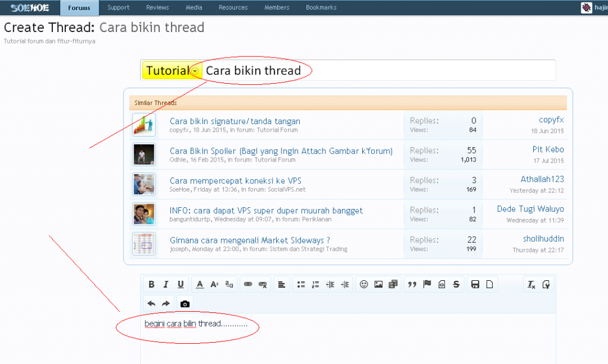
Task: Insert an image into the post
Action: [378, 284]
